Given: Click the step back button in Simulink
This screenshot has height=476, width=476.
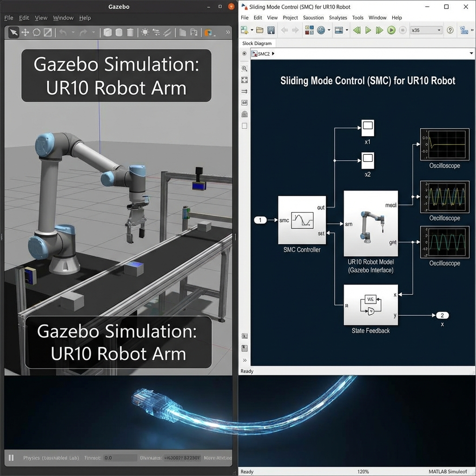Looking at the screenshot, I should [357, 30].
